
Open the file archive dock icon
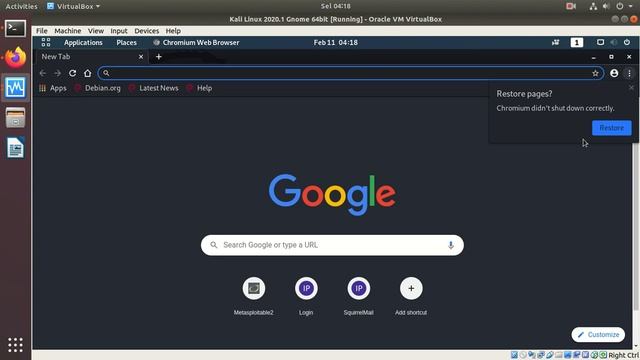pos(15,118)
